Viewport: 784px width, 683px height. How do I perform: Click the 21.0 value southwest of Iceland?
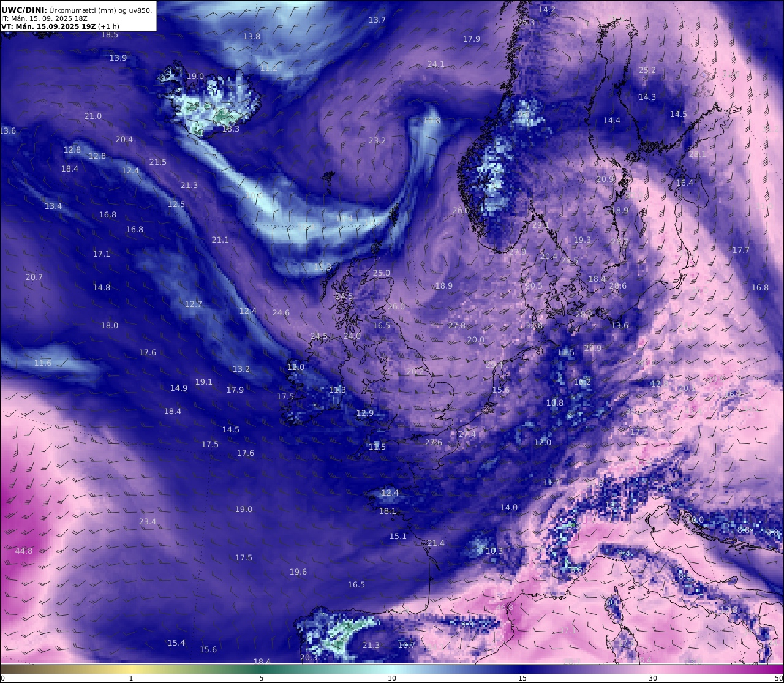(92, 116)
